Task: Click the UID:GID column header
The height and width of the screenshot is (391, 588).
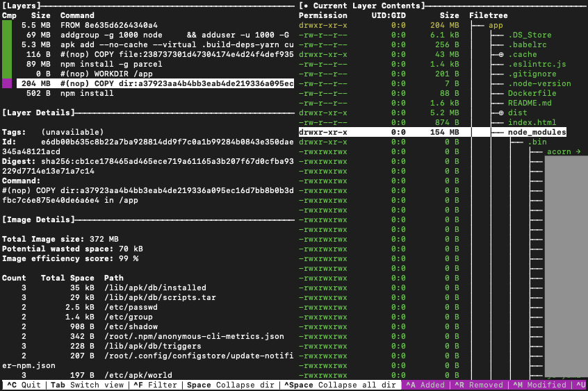Action: pos(389,16)
